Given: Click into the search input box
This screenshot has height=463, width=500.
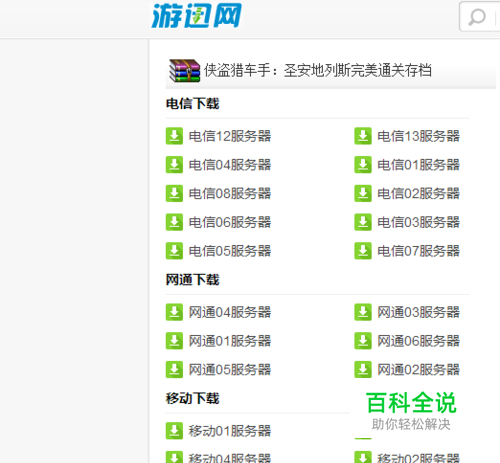Looking at the screenshot, I should (x=480, y=17).
